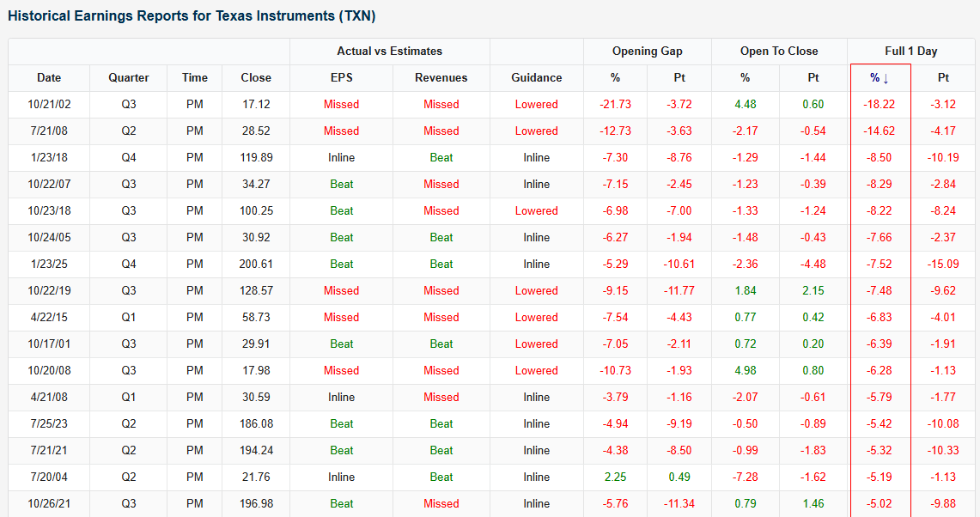980x517 pixels.
Task: Select the 10/22/07 date cell
Action: pos(49,185)
